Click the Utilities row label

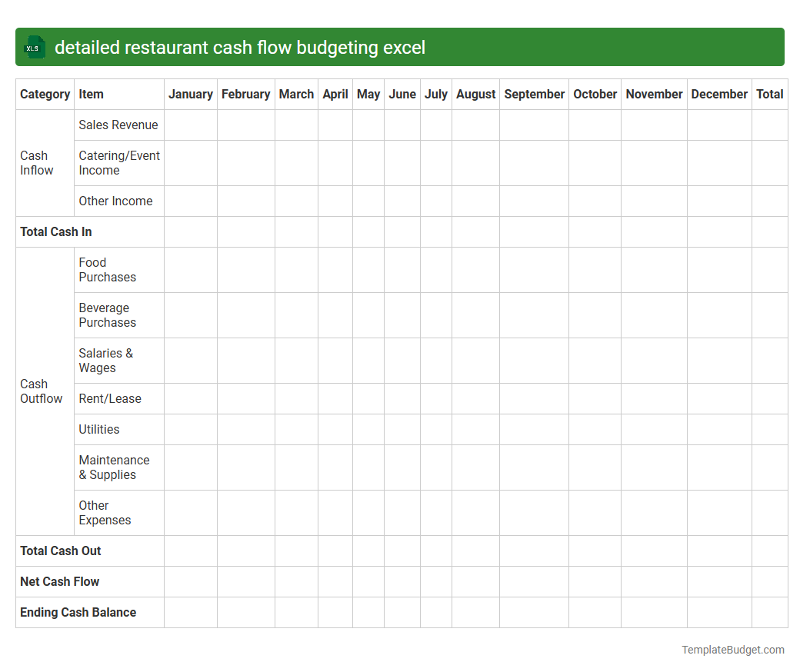pyautogui.click(x=98, y=429)
